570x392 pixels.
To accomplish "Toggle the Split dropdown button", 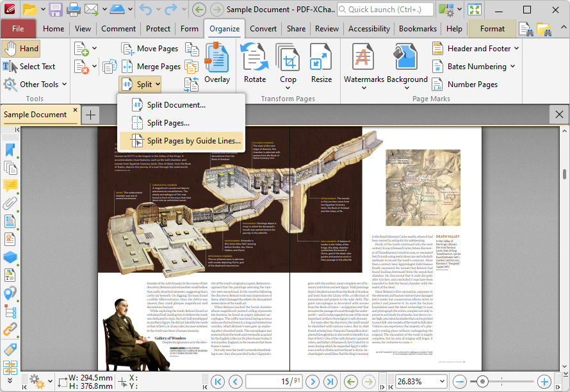I will pos(140,85).
